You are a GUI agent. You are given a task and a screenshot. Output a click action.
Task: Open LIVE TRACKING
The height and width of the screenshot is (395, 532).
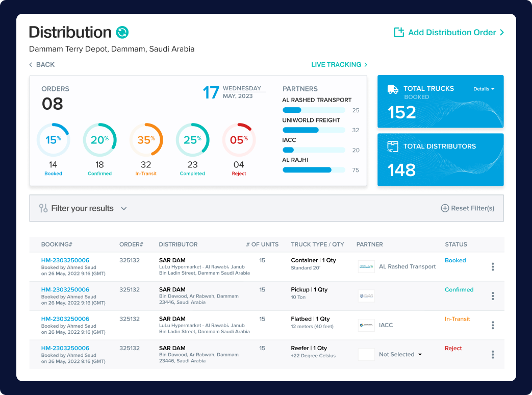pos(339,65)
